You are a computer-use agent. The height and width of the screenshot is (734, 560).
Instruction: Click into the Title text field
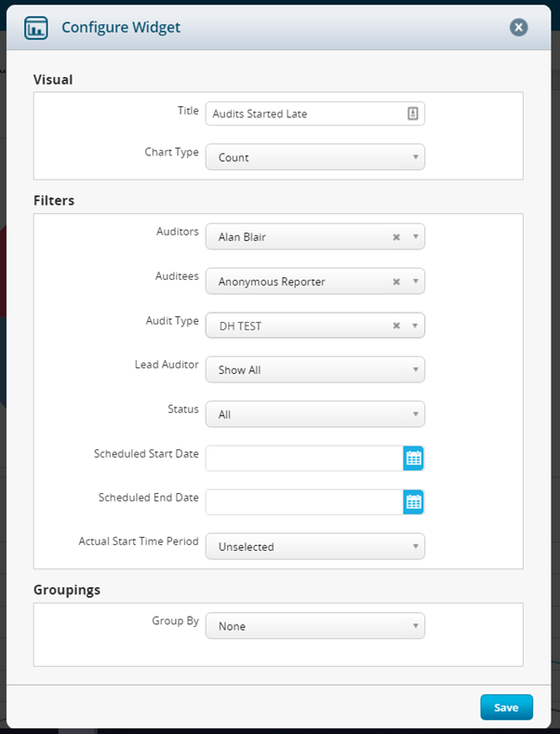[x=307, y=113]
